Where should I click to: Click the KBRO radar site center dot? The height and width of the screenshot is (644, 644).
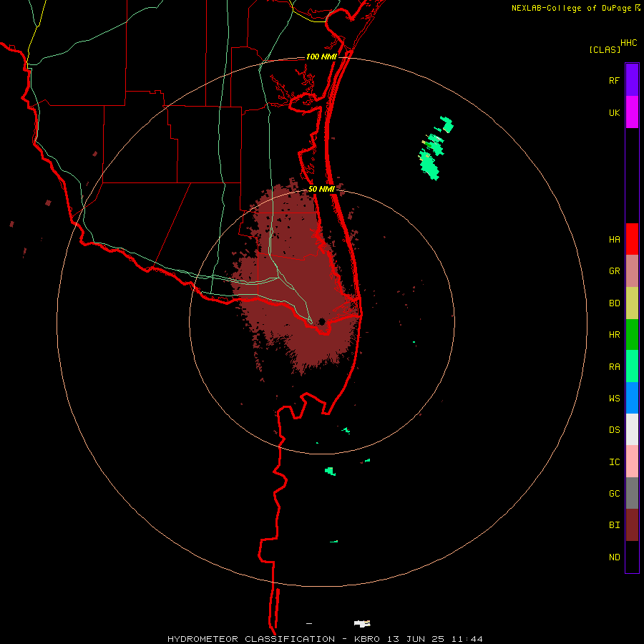[x=322, y=321]
